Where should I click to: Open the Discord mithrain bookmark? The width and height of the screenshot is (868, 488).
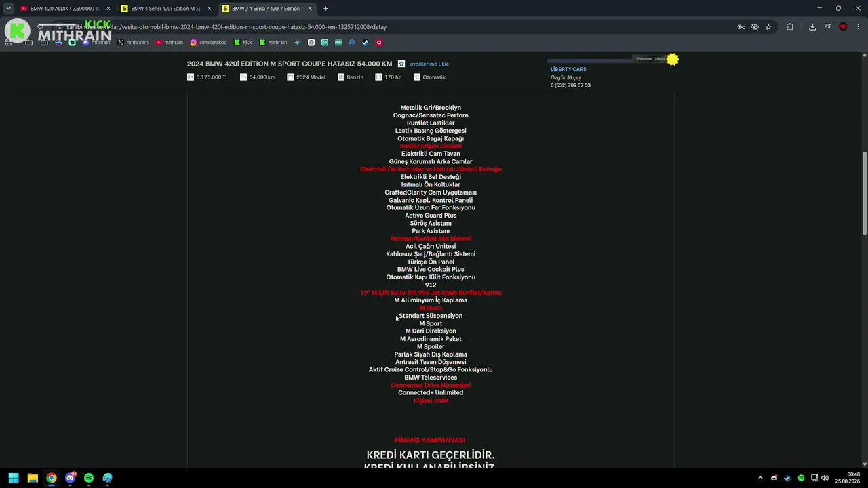(x=96, y=42)
